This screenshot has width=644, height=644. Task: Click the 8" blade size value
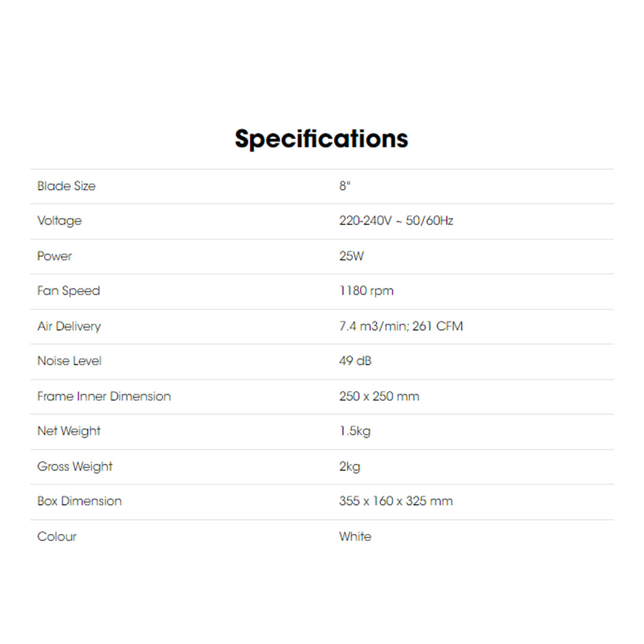345,186
